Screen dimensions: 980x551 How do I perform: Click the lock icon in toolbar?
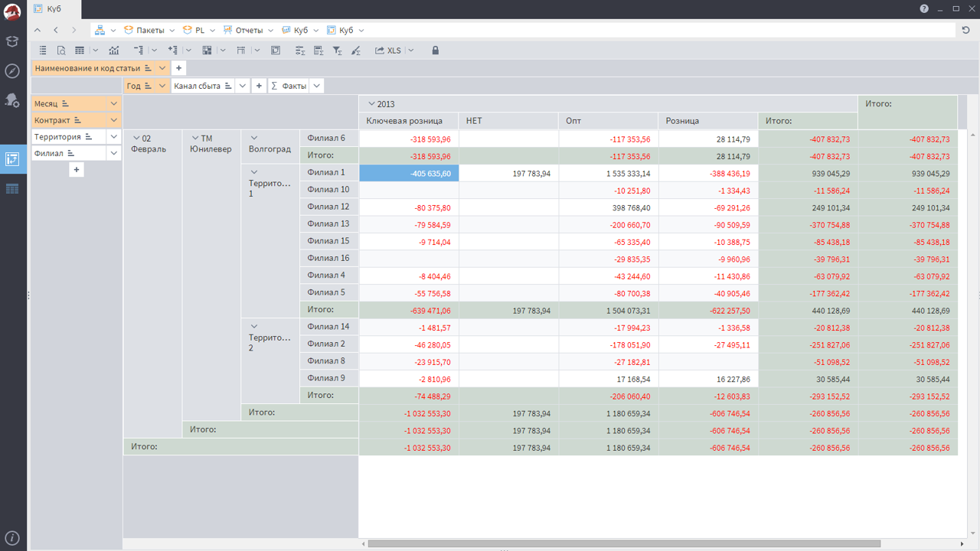click(x=436, y=51)
